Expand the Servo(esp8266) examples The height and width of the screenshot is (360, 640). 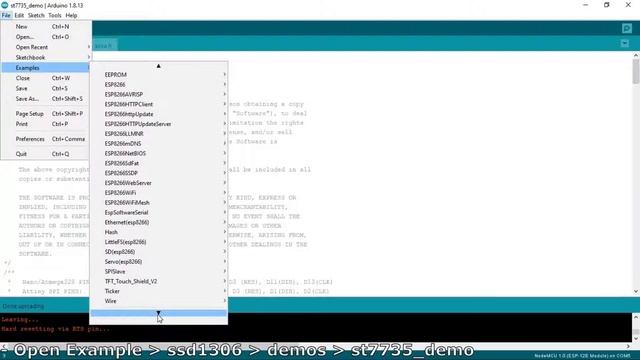point(159,262)
